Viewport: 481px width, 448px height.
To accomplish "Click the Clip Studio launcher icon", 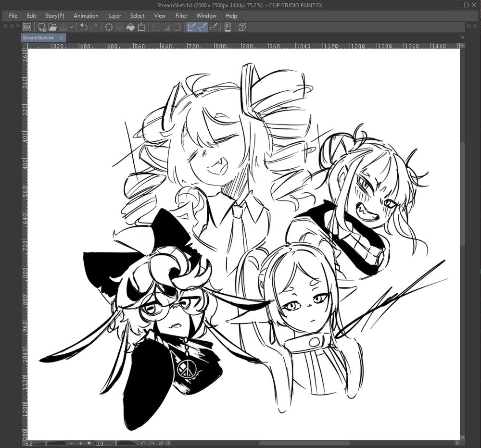I will (x=27, y=27).
